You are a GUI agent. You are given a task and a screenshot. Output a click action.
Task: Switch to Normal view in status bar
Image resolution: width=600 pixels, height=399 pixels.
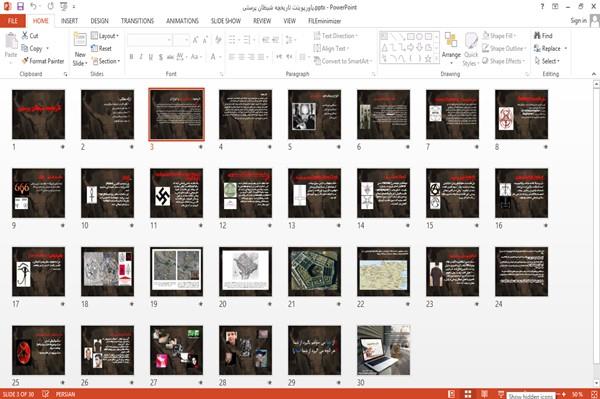[452, 394]
